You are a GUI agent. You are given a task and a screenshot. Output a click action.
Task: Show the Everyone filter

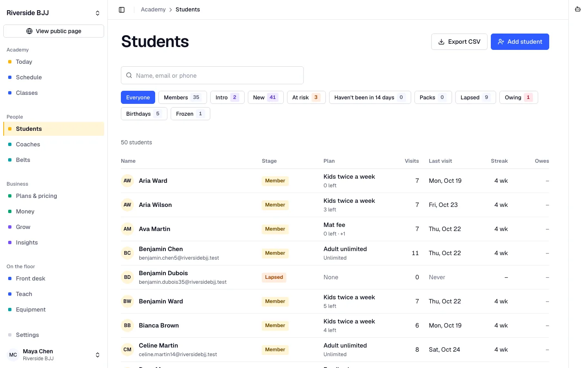[x=138, y=97]
